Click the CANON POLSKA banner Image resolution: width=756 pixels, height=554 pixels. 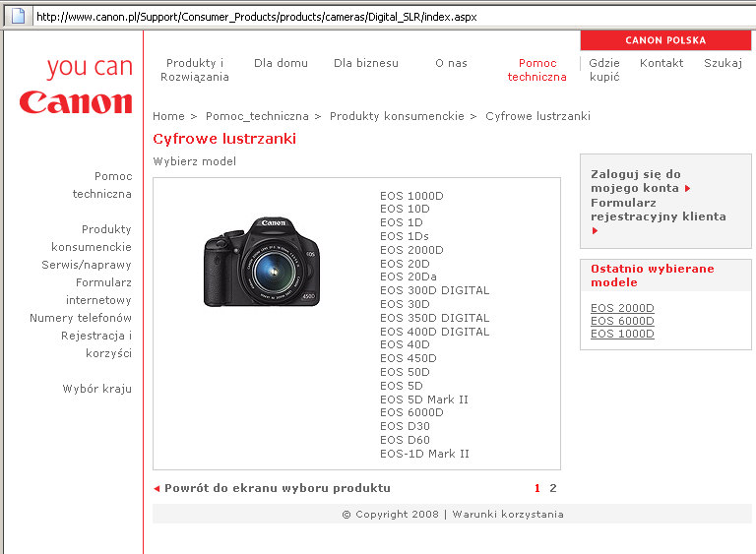pyautogui.click(x=665, y=40)
